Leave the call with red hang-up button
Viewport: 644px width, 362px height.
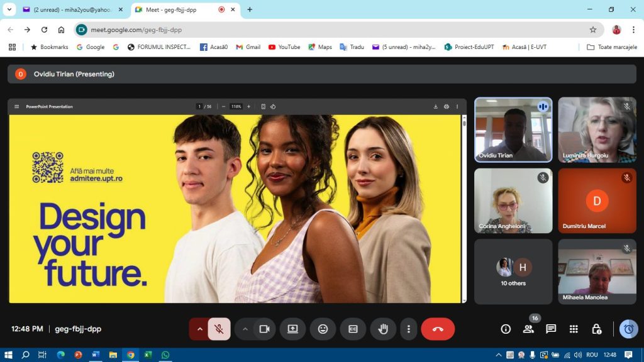[438, 329]
